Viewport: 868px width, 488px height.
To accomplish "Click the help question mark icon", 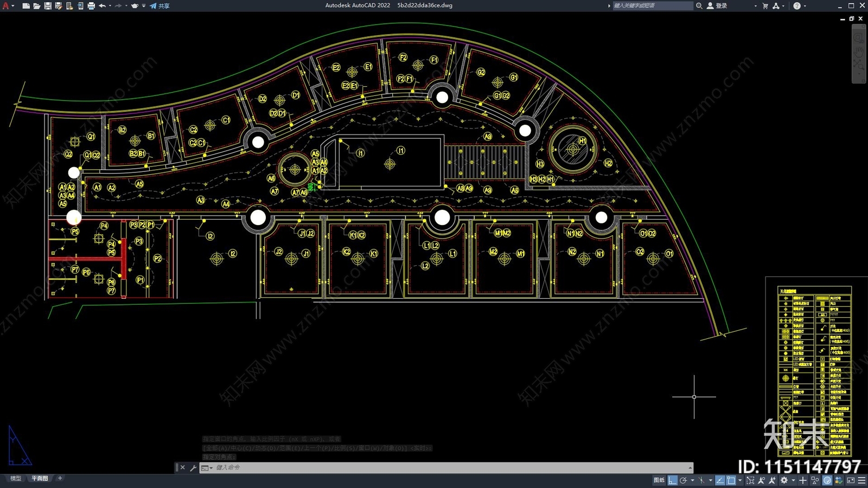I will click(x=797, y=5).
